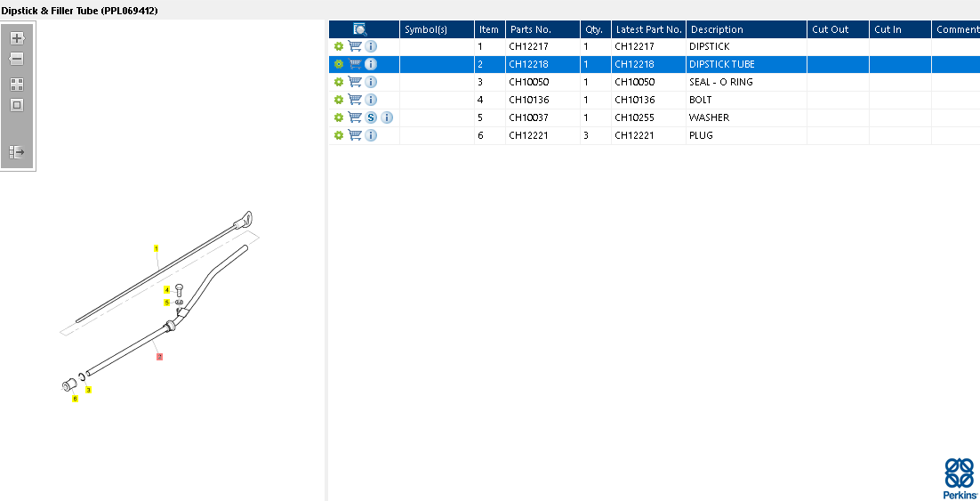Click the red callout label 2 on diagram

pyautogui.click(x=160, y=357)
